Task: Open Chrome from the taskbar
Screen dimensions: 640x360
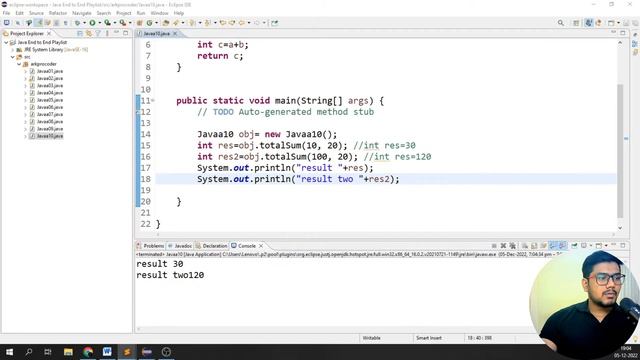Action: 87,352
